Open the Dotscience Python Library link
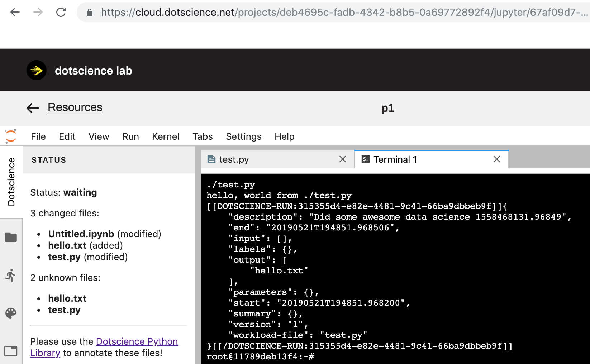Image resolution: width=590 pixels, height=364 pixels. [x=104, y=347]
